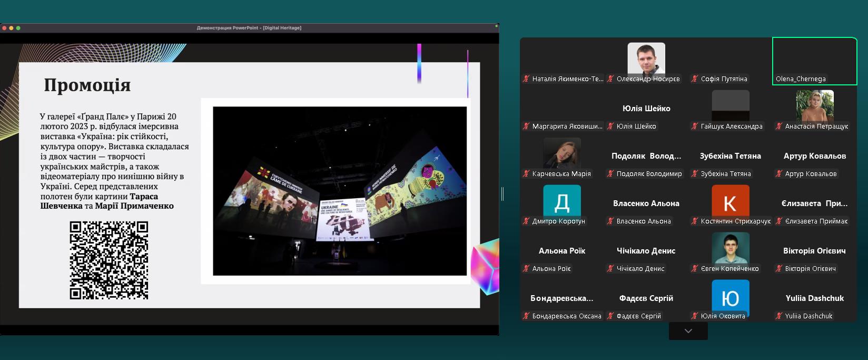Select the orange "K" avatar tile
The image size is (868, 360).
(730, 201)
